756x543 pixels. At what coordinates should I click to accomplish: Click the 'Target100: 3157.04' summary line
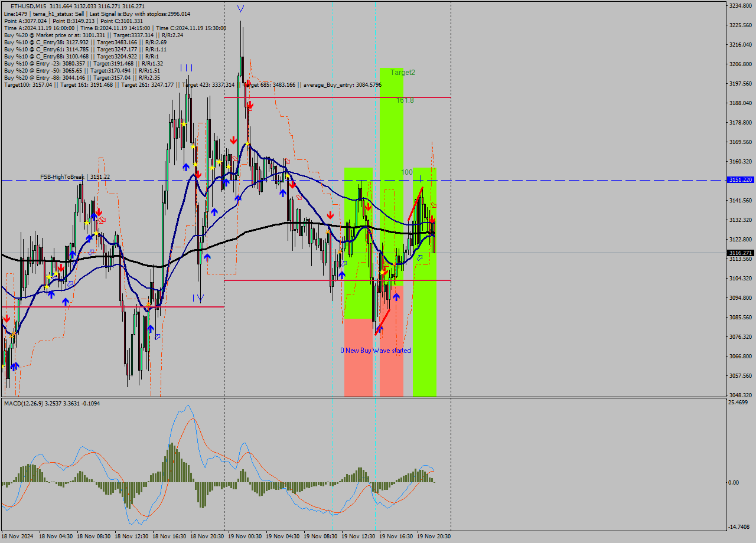coord(193,84)
